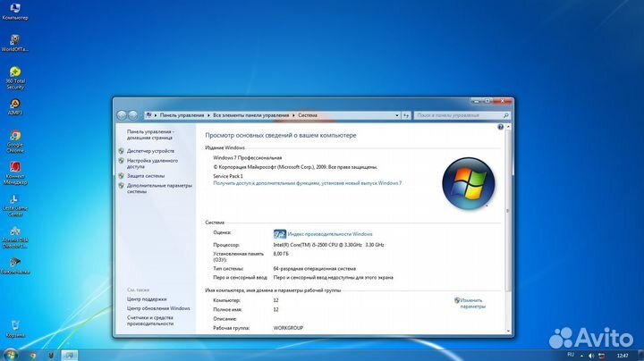The height and width of the screenshot is (361, 644).
Task: Open Диспетчер устройств in left panel
Action: 150,151
